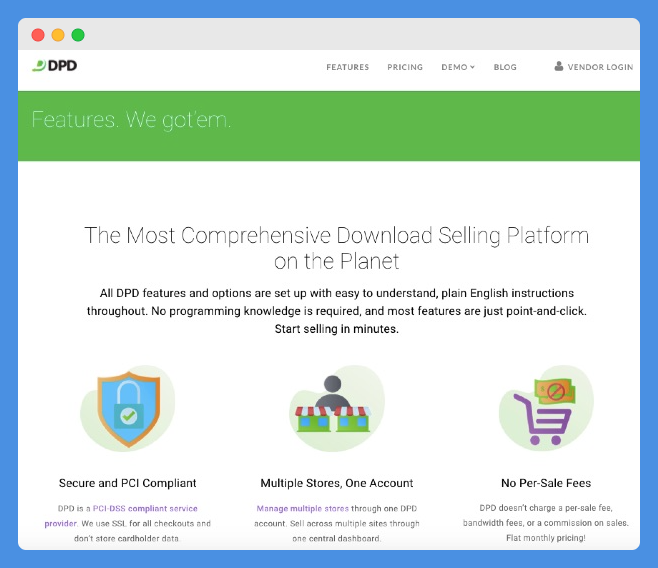Minimize the window with the yellow button
Viewport: 658px width, 568px height.
point(58,35)
